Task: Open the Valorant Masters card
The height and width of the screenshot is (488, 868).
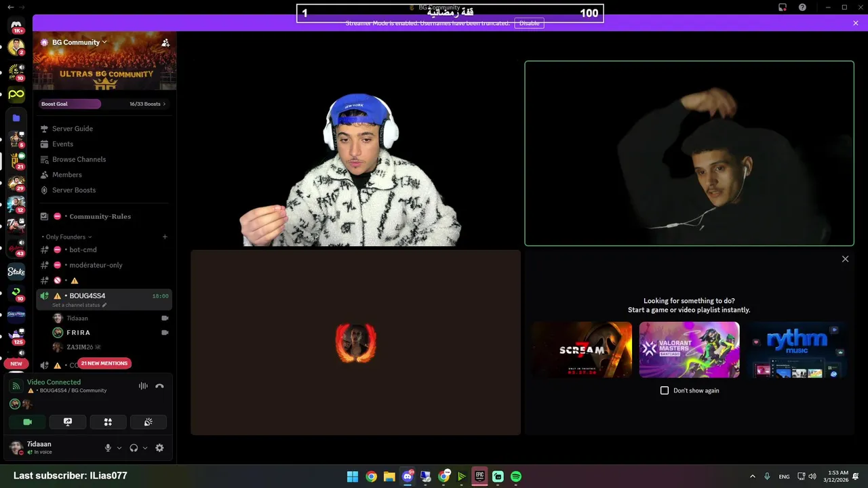Action: 689,350
